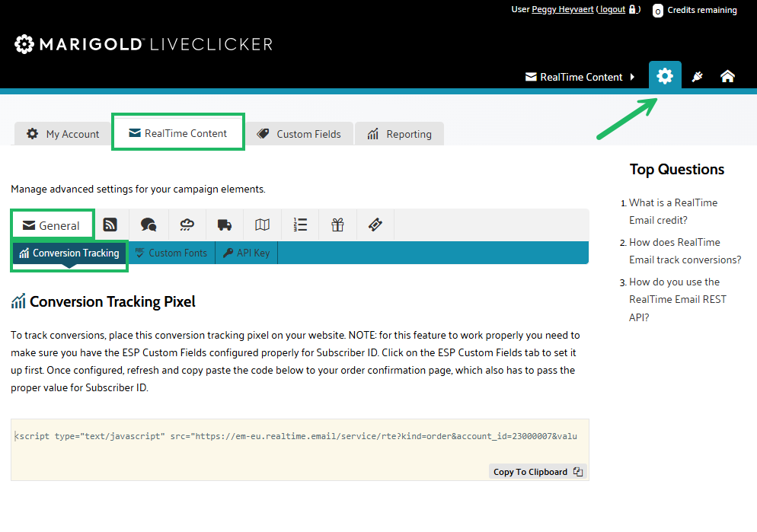Click the plug integrations icon
This screenshot has height=532, width=757.
[697, 76]
